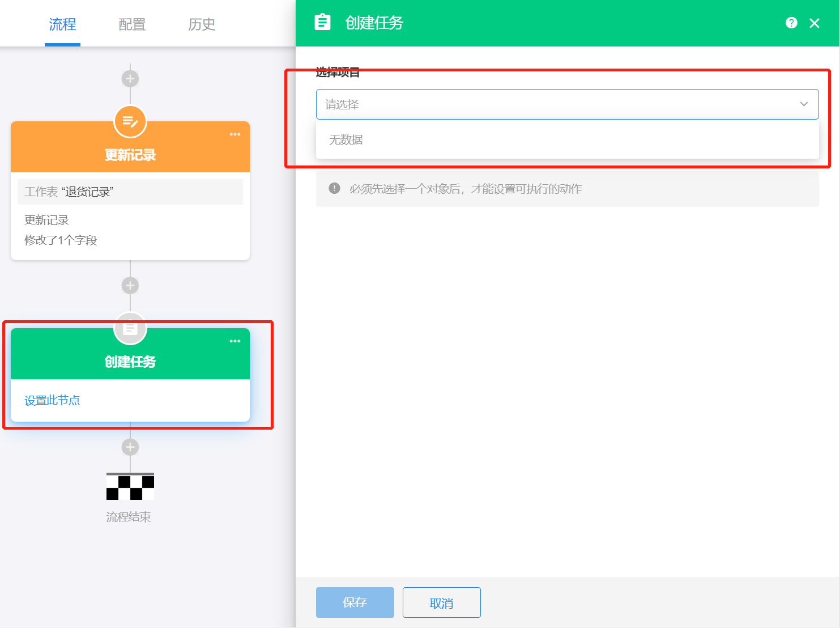Open the help question-mark icon
840x628 pixels.
791,23
